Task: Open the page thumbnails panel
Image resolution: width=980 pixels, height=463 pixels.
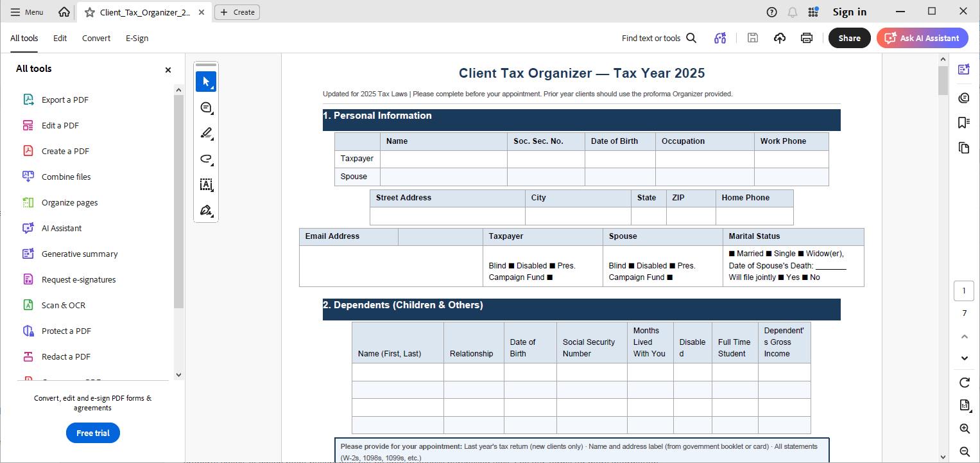Action: pyautogui.click(x=963, y=148)
